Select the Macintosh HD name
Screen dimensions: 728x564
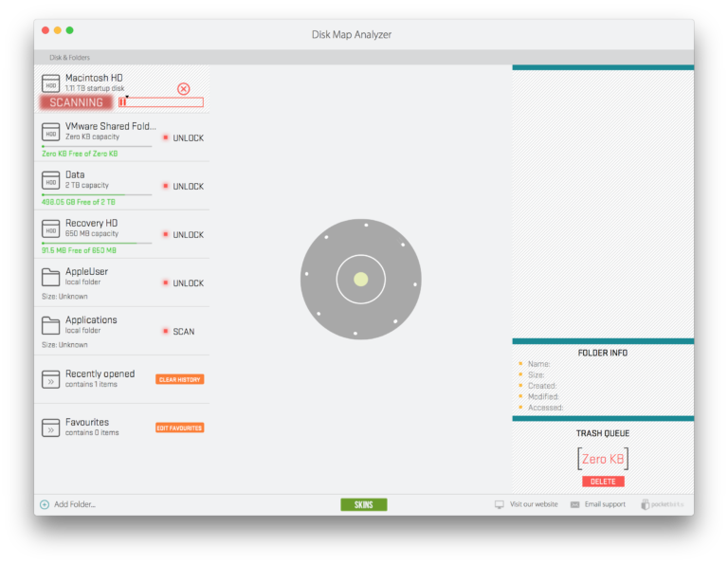click(x=94, y=78)
